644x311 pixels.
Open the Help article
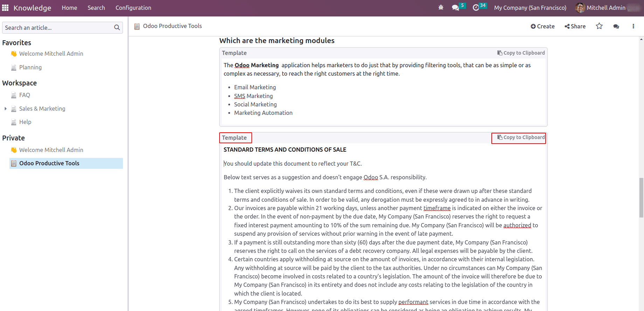(25, 122)
